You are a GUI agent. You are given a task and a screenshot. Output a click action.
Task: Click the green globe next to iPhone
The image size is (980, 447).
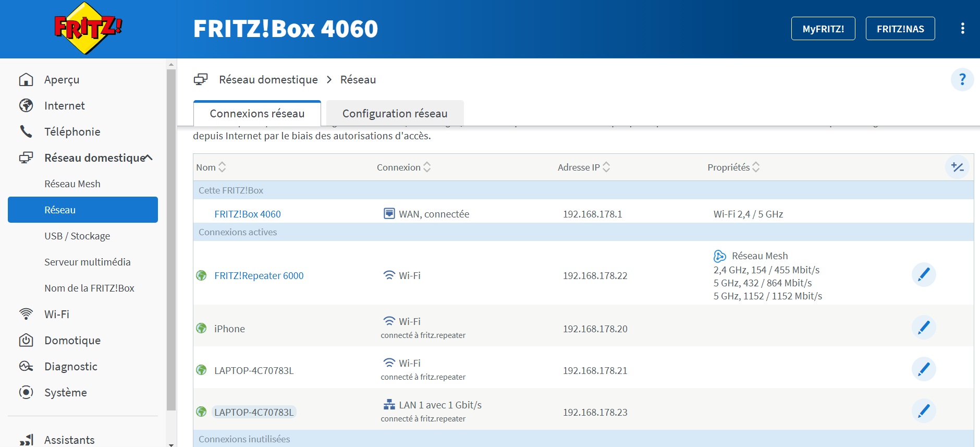(201, 329)
